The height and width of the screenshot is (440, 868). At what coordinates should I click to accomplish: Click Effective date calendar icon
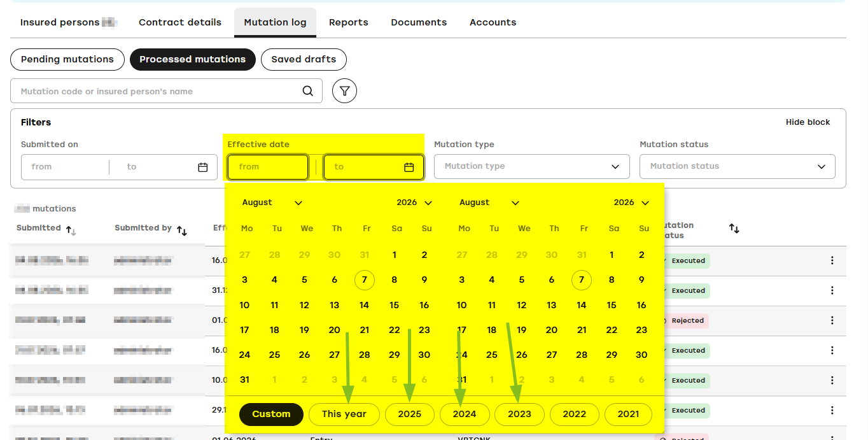tap(409, 167)
